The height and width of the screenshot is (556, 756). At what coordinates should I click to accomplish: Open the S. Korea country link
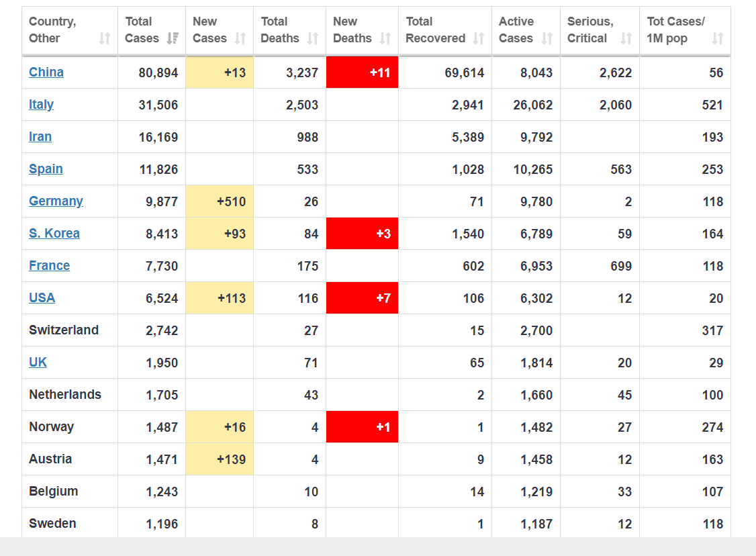54,234
